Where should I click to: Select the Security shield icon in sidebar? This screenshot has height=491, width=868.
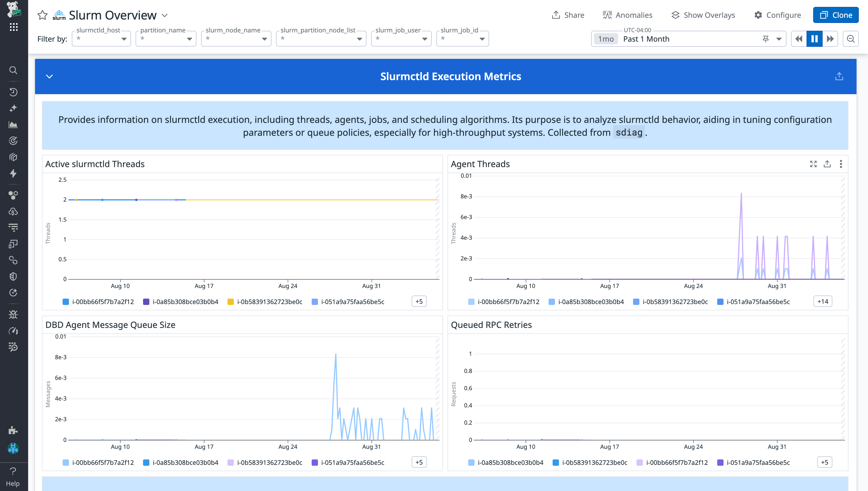pos(13,276)
